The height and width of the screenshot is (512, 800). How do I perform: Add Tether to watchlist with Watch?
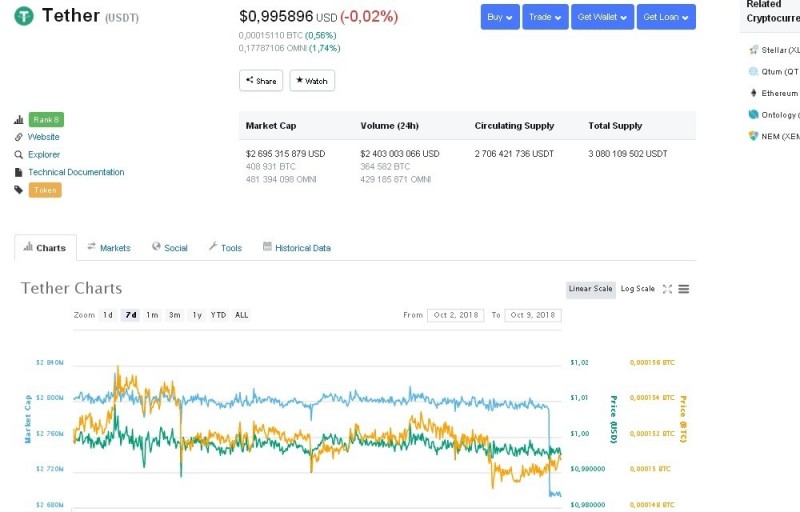312,81
